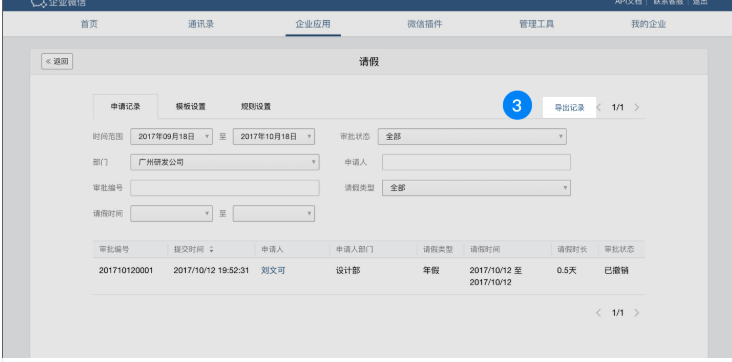Switch to the 规则设置 tab
732x362 pixels.
click(256, 106)
